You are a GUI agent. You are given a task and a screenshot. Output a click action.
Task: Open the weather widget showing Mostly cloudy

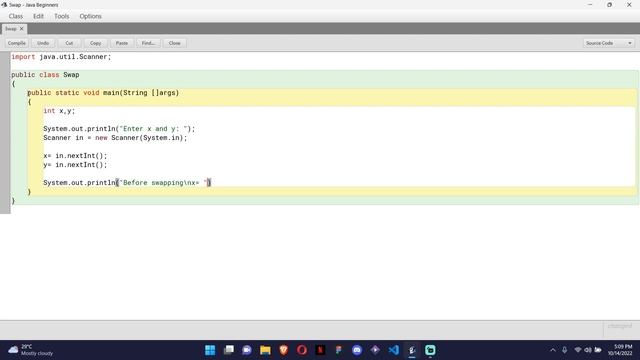(31, 350)
